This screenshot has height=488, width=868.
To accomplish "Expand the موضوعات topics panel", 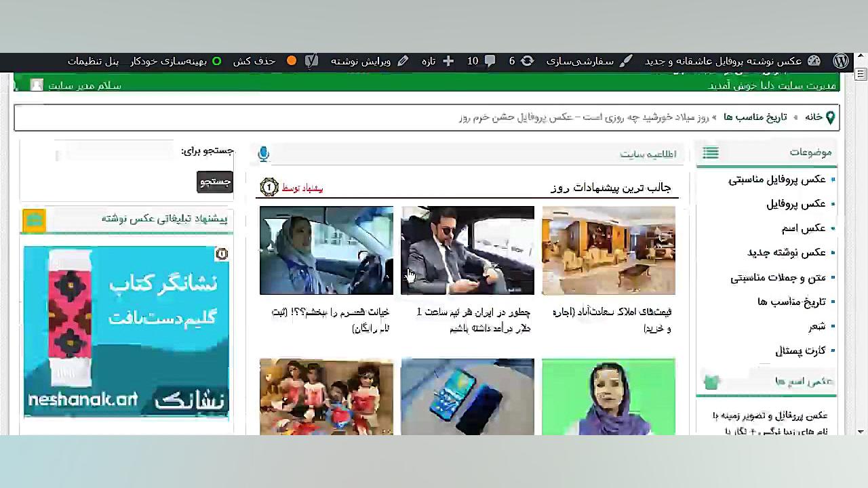I will (x=810, y=152).
